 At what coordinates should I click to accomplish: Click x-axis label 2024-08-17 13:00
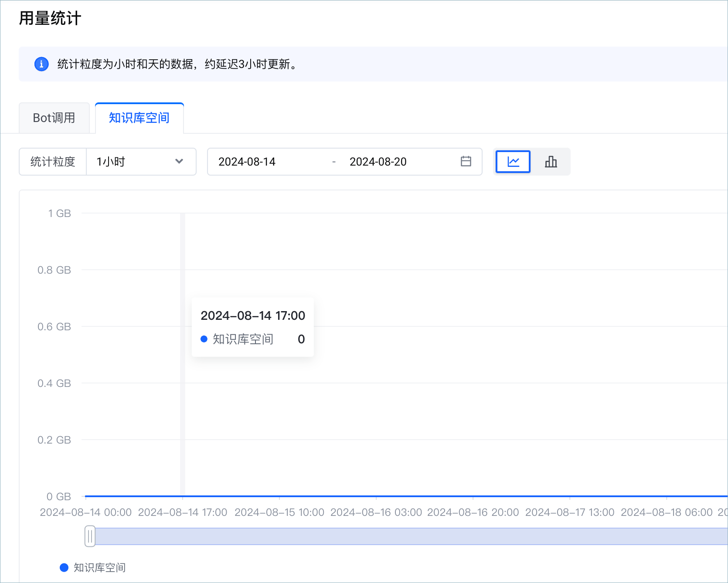570,512
